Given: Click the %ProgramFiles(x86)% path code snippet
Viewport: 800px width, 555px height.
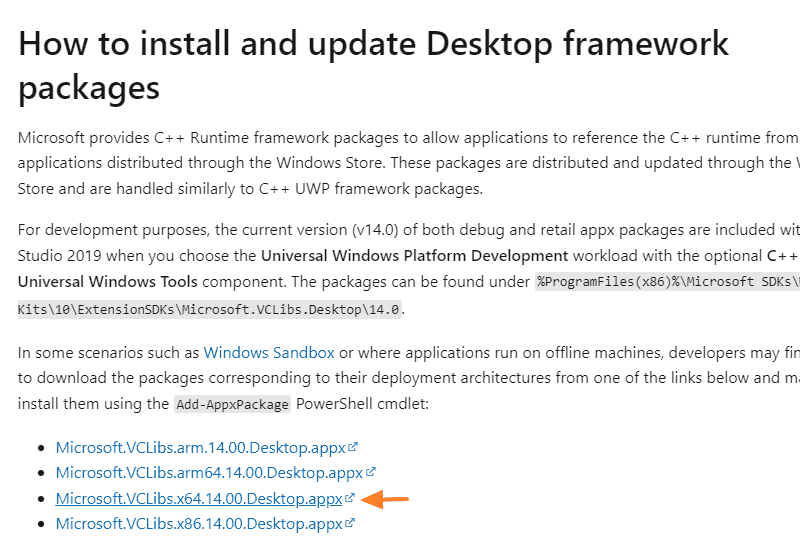Looking at the screenshot, I should coord(667,282).
